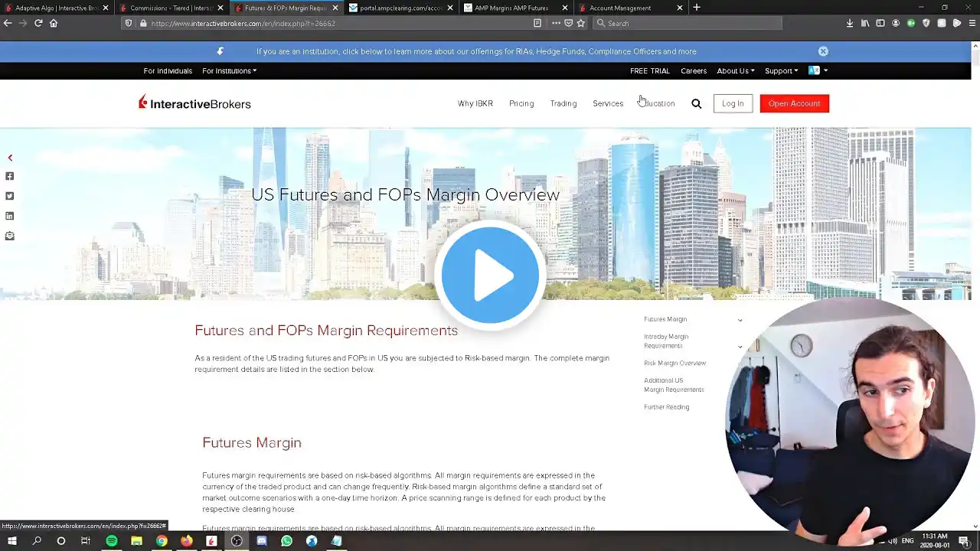Expand the For Institutions dropdown
The image size is (980, 551).
click(x=229, y=70)
